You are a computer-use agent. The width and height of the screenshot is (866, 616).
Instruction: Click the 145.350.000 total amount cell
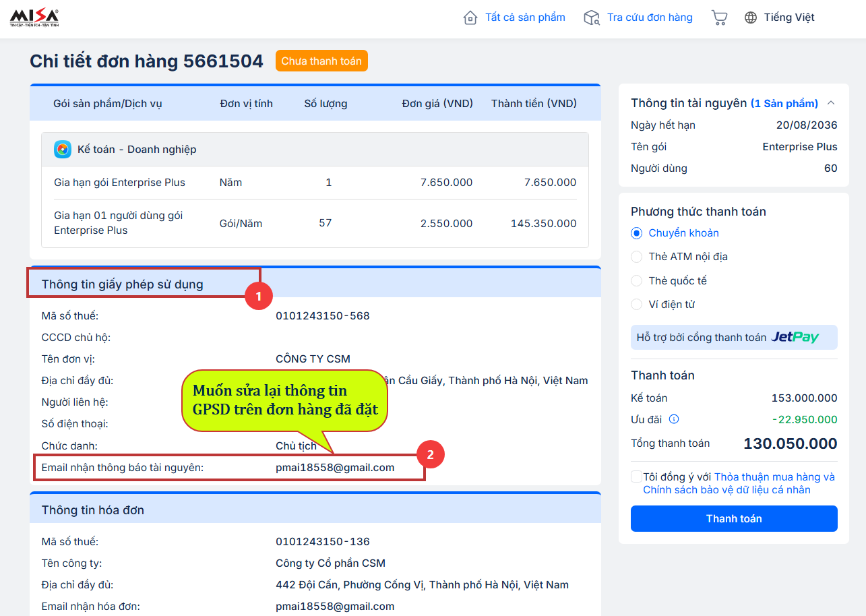(x=543, y=223)
